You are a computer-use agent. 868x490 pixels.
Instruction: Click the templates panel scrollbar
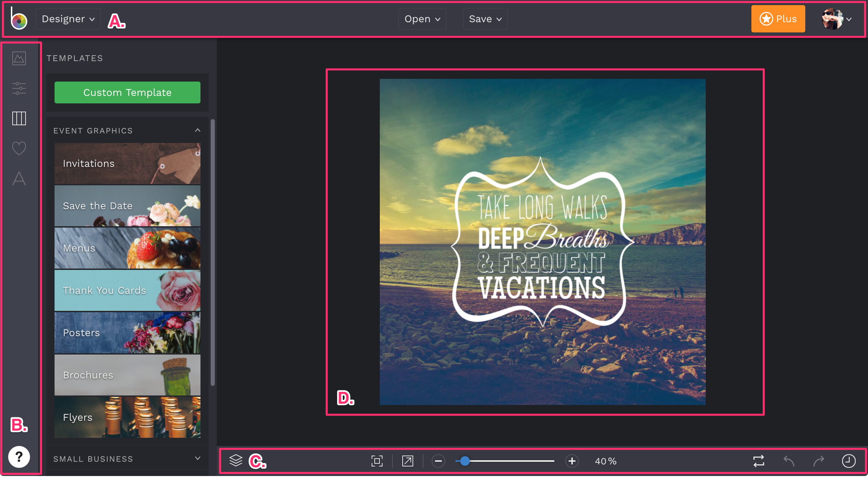[213, 253]
